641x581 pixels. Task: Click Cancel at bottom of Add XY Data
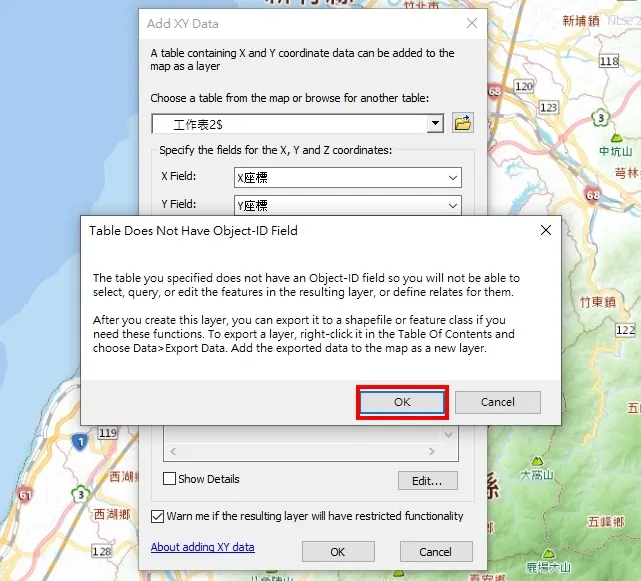click(x=436, y=552)
